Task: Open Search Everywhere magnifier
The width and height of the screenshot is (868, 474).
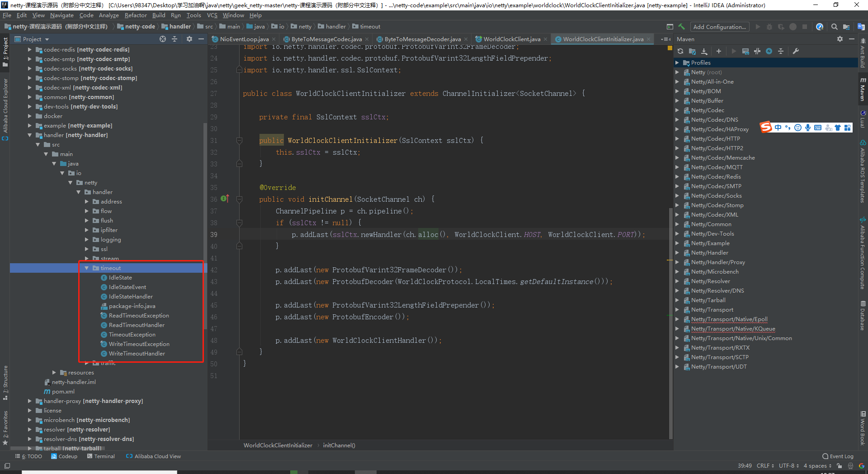Action: (x=835, y=27)
